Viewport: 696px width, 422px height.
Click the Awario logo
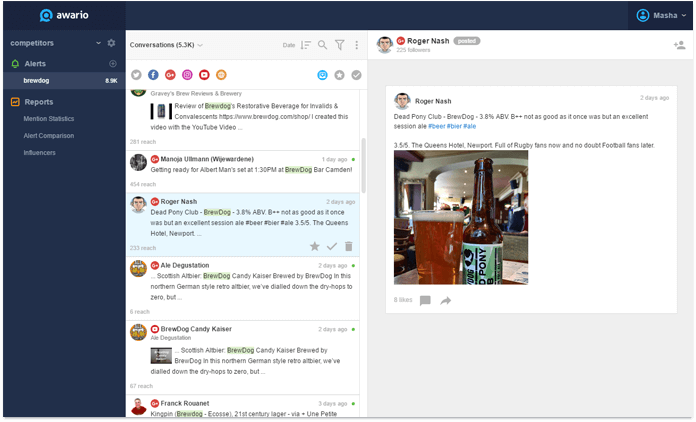click(64, 15)
